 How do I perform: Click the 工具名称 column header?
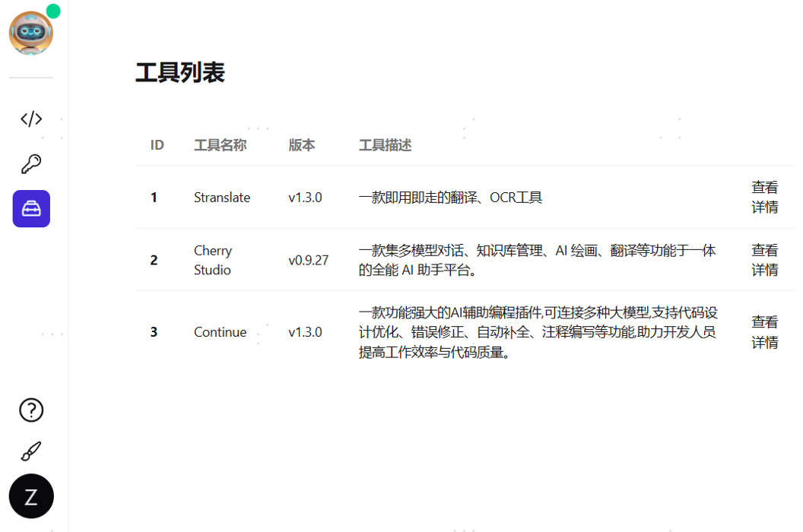point(221,145)
